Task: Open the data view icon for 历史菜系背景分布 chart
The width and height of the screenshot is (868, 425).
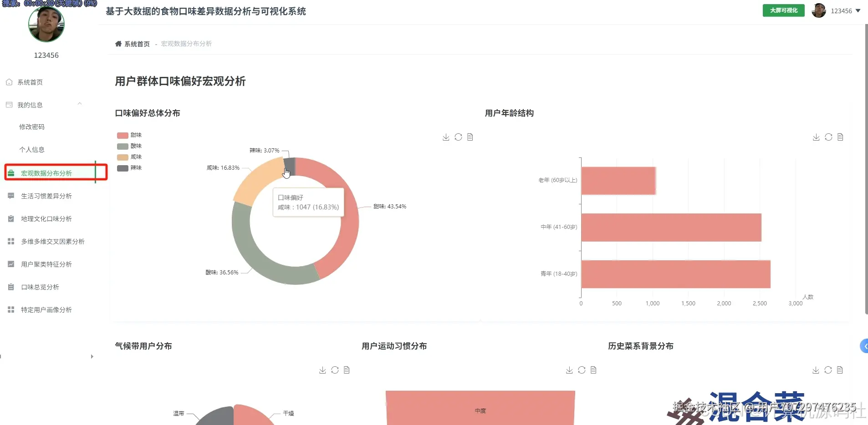Action: [x=841, y=370]
